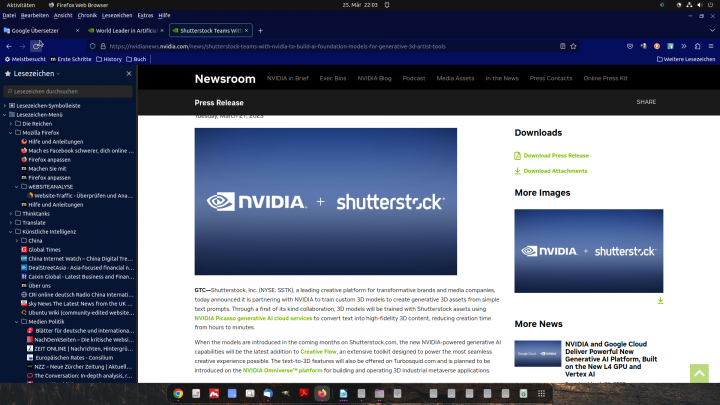The width and height of the screenshot is (720, 405).
Task: Collapse the Medien Politik folder
Action: coord(17,322)
